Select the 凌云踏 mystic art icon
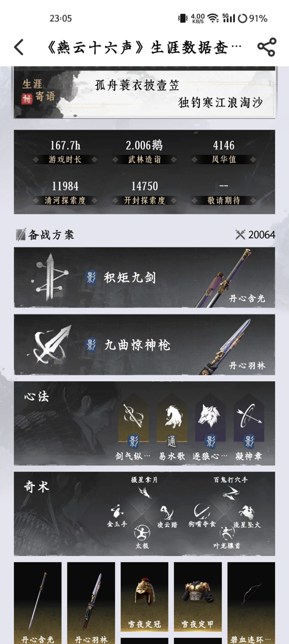 click(166, 512)
